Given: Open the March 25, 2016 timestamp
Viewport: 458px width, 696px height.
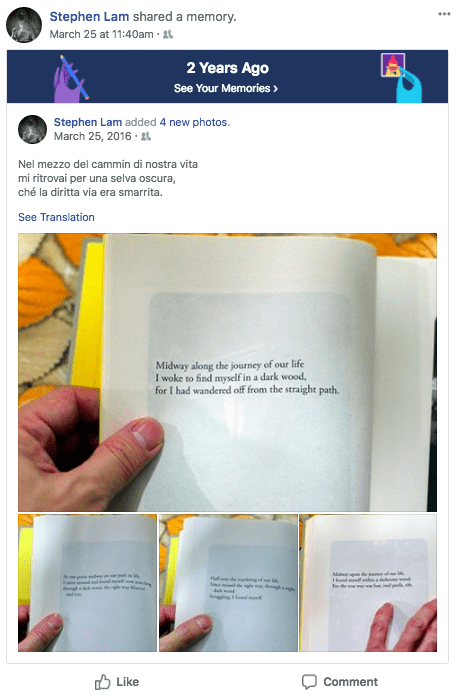Looking at the screenshot, I should 92,136.
